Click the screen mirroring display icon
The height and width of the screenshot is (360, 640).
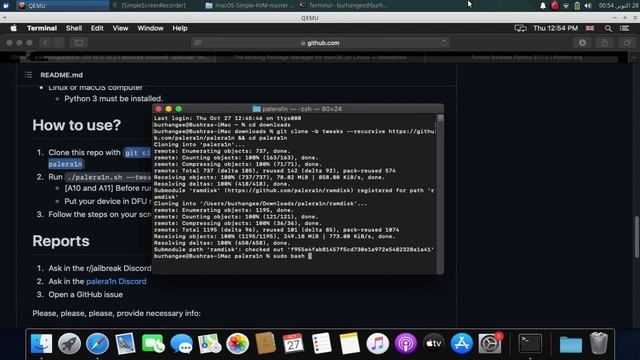pos(520,28)
